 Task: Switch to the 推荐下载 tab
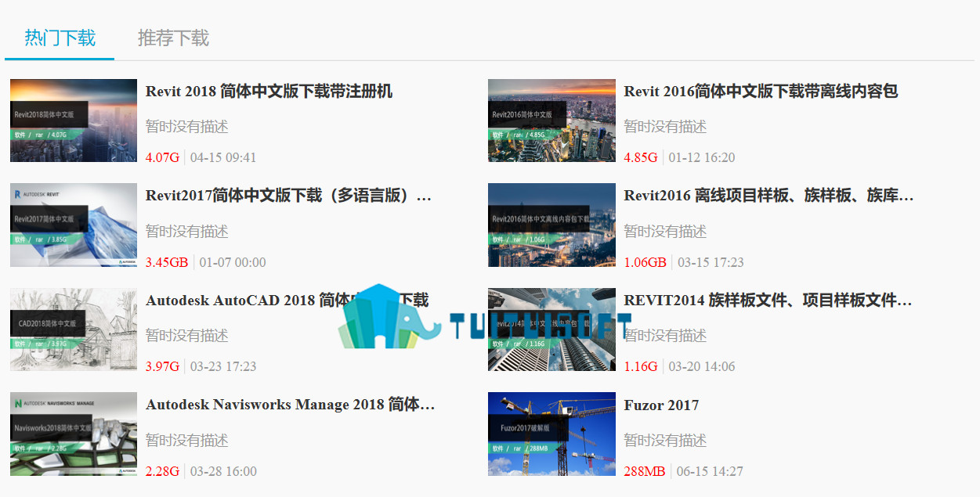[x=173, y=38]
